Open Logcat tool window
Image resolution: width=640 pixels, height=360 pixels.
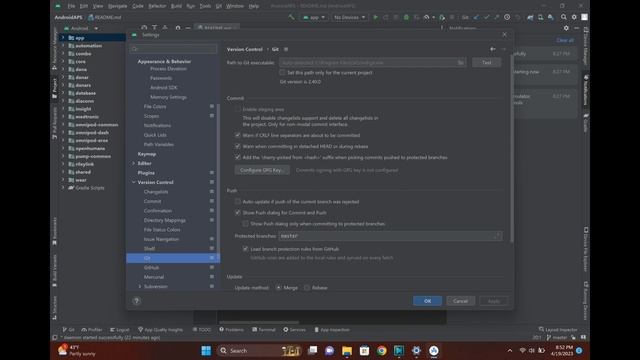coord(120,329)
